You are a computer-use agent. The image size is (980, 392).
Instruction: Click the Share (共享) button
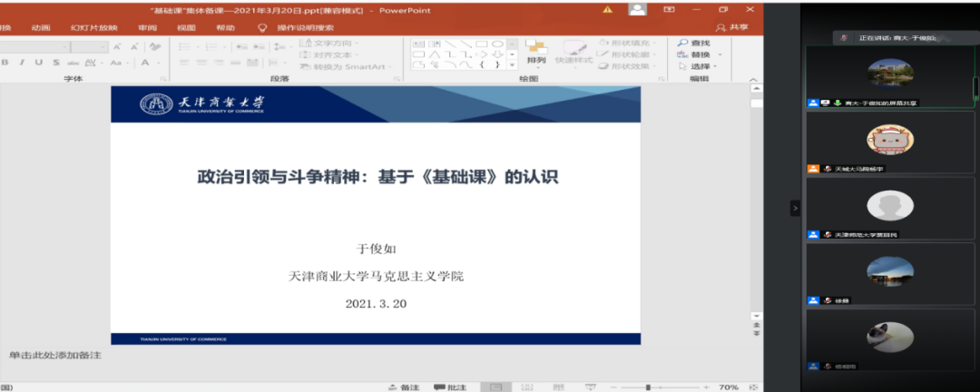click(x=732, y=27)
